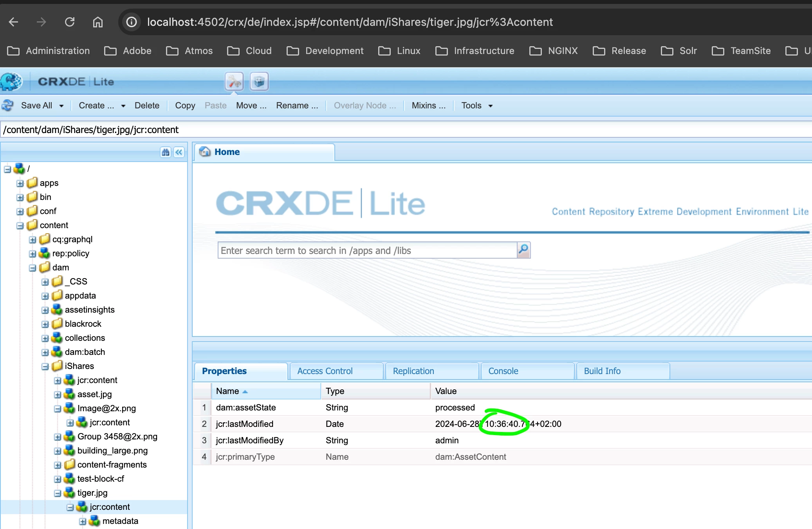This screenshot has width=812, height=529.
Task: Open the Create dropdown arrow
Action: tap(123, 106)
